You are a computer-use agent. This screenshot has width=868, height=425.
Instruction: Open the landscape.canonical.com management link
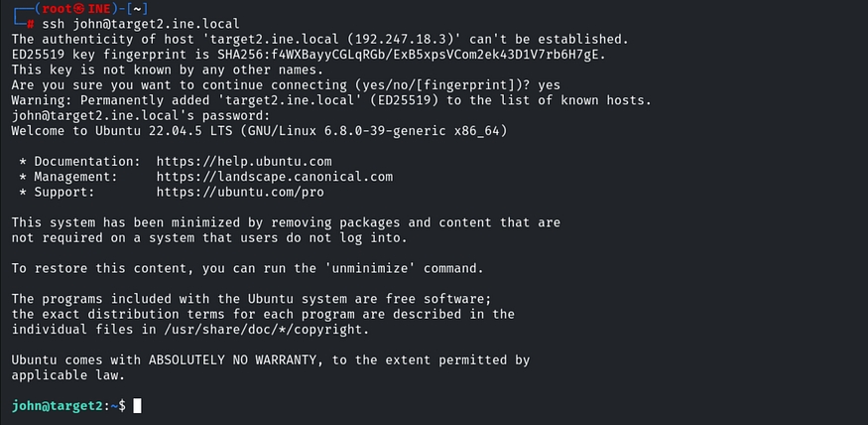275,177
